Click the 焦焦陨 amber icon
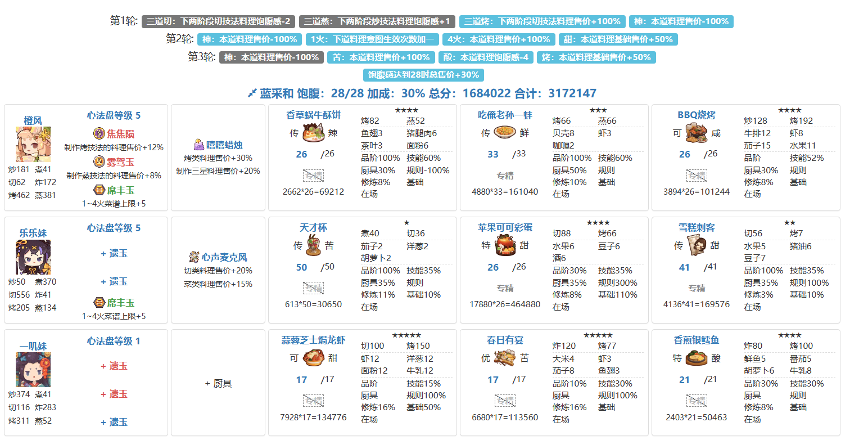The image size is (868, 440). click(x=99, y=134)
